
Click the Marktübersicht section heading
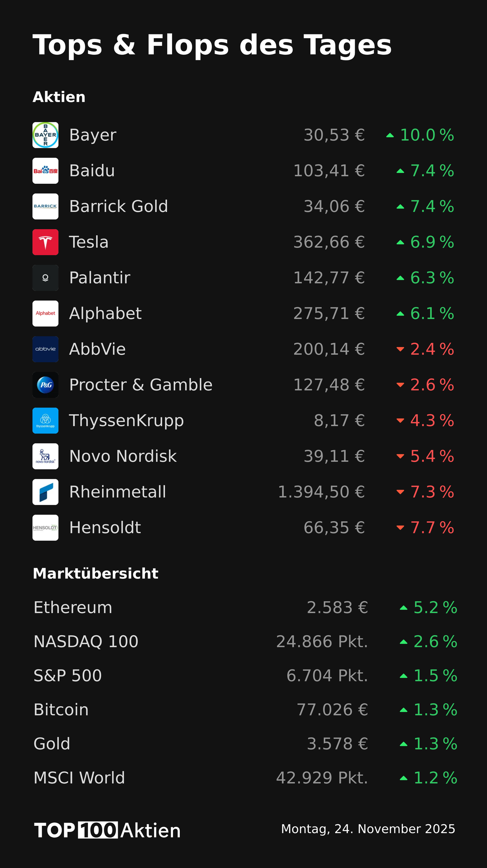95,574
